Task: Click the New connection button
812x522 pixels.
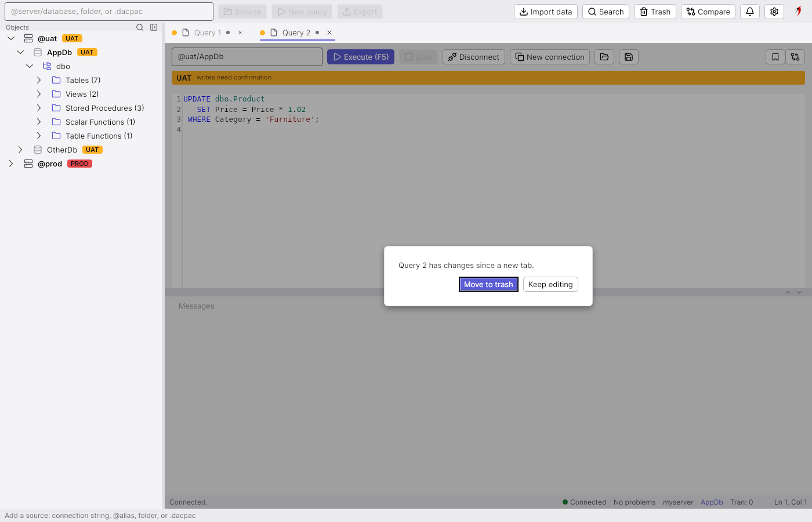Action: click(x=550, y=57)
